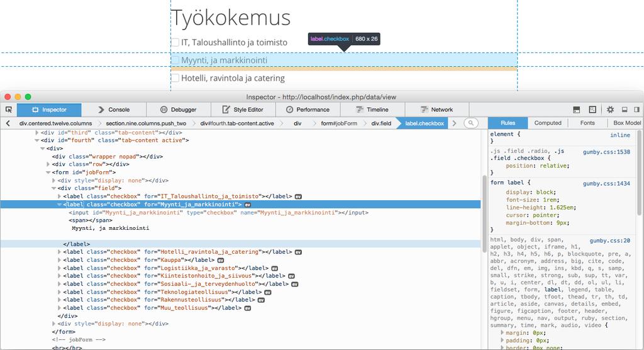Image resolution: width=644 pixels, height=350 pixels.
Task: Click ev badge on Muu_teollisuus row
Action: tap(248, 308)
